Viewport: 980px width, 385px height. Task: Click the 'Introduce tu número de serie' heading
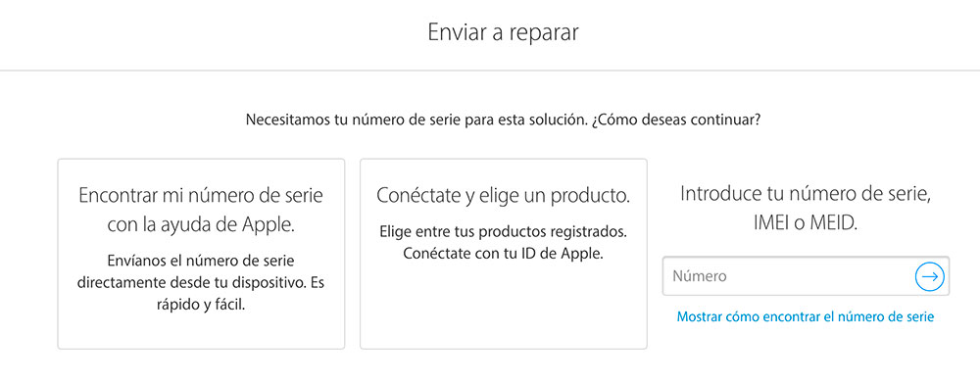tap(807, 194)
